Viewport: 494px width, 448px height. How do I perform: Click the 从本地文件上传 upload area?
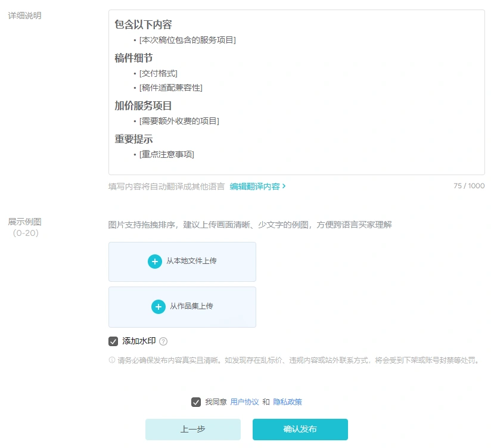click(182, 261)
